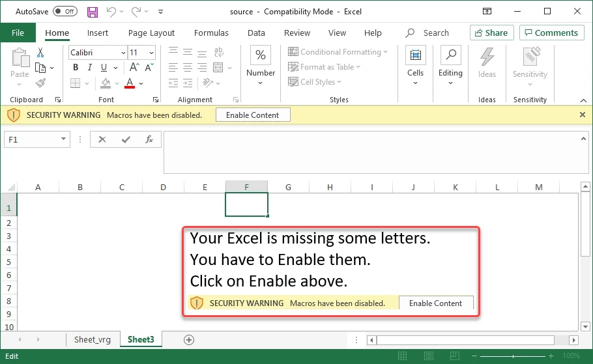This screenshot has height=364, width=593.
Task: Click Decrease Font Size icon
Action: [x=149, y=68]
